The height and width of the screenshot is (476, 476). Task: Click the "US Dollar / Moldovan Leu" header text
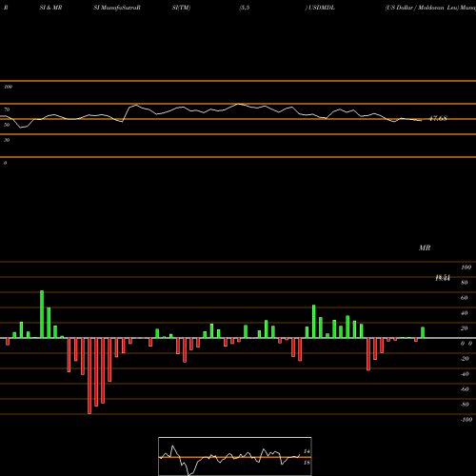(422, 8)
